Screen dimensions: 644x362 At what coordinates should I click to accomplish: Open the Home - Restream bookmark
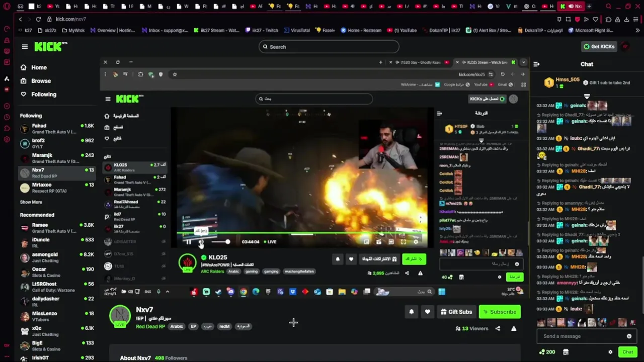(x=361, y=30)
